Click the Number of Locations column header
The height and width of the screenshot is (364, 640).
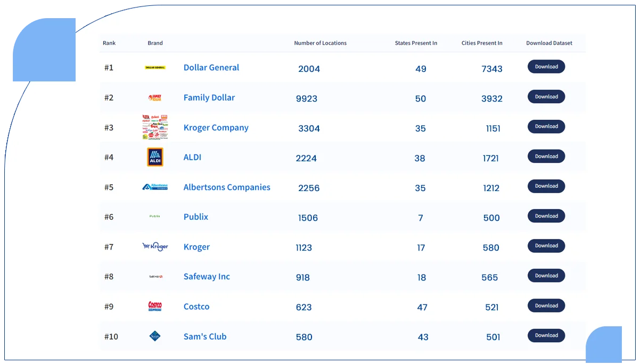[320, 43]
